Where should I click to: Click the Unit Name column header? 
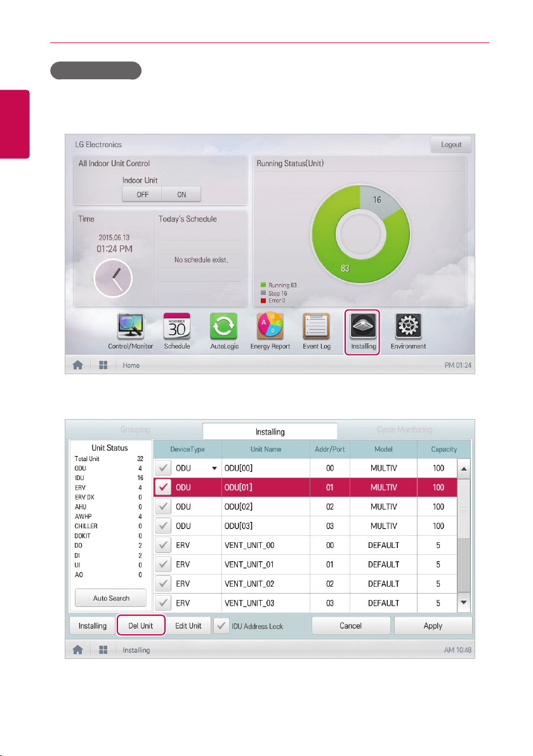point(266,449)
